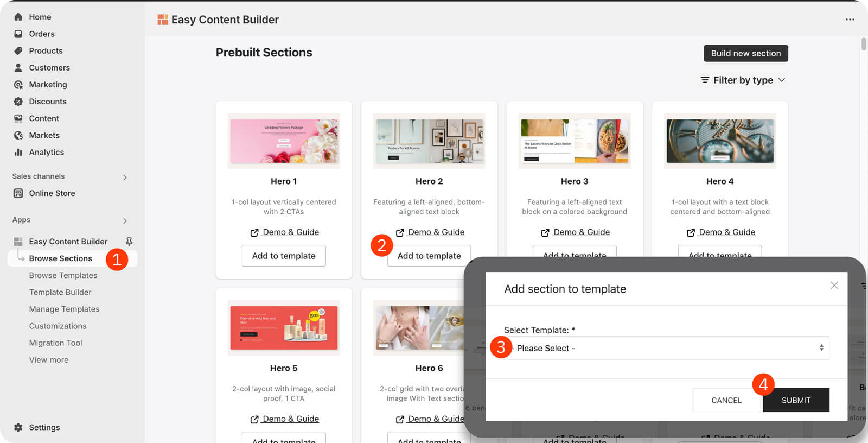Click the Settings gear icon
The image size is (868, 443).
pyautogui.click(x=18, y=427)
